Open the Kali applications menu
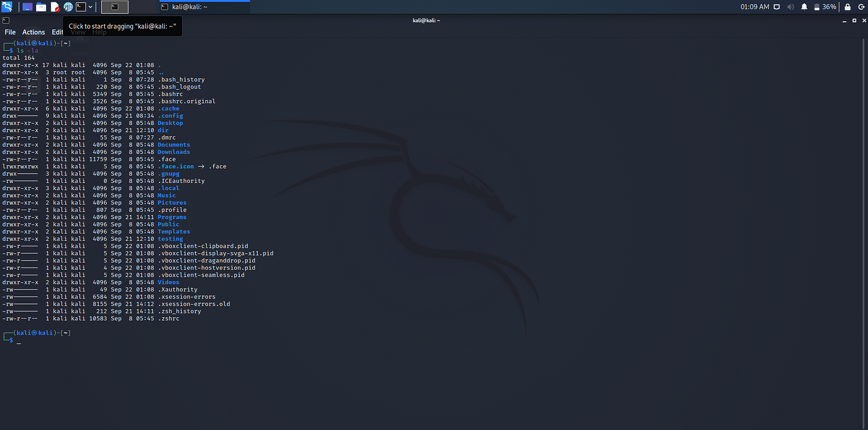Image resolution: width=868 pixels, height=430 pixels. tap(6, 6)
